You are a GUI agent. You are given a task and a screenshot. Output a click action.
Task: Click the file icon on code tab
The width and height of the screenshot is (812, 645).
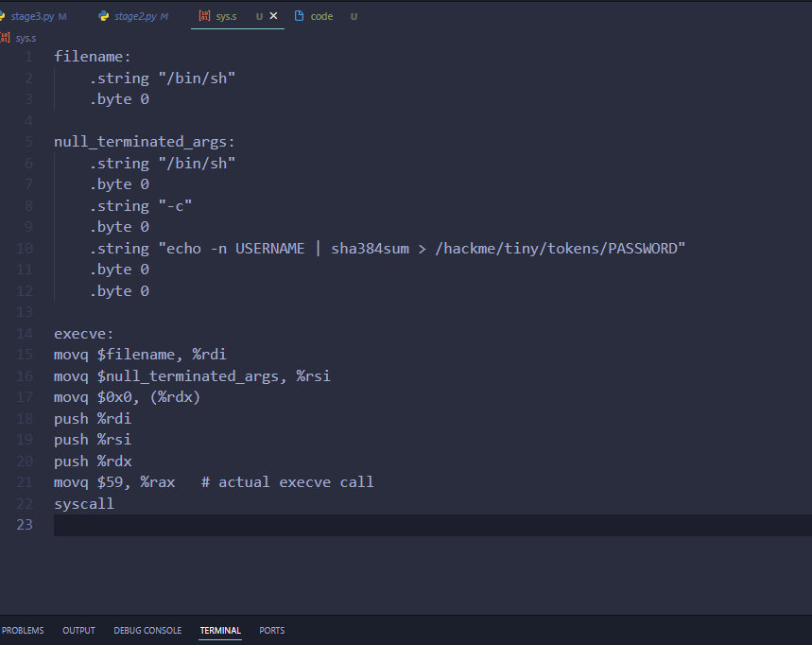pos(300,16)
